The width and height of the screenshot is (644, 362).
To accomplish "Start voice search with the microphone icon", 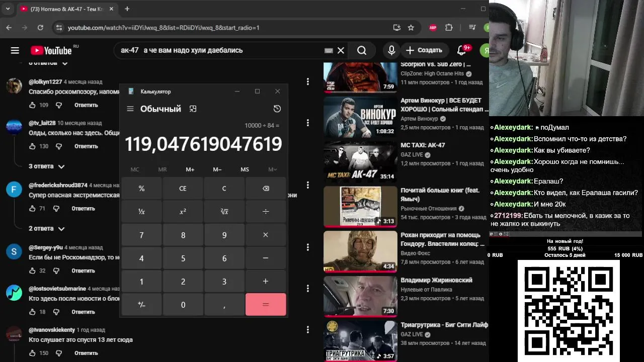I will 391,50.
